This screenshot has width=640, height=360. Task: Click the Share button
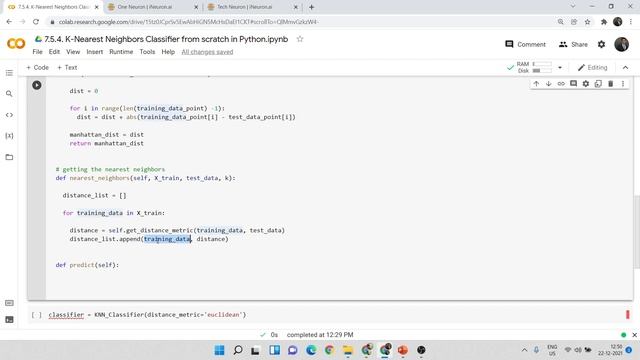[x=573, y=44]
